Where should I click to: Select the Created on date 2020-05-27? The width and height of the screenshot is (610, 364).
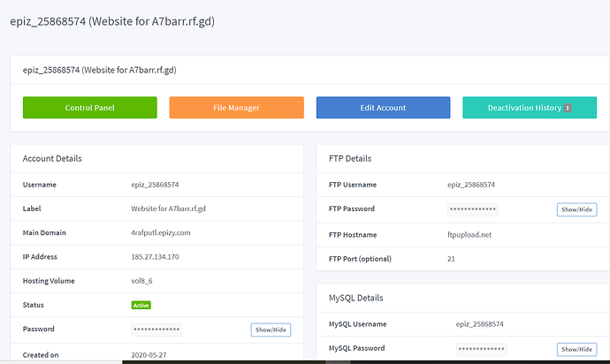[x=150, y=355]
